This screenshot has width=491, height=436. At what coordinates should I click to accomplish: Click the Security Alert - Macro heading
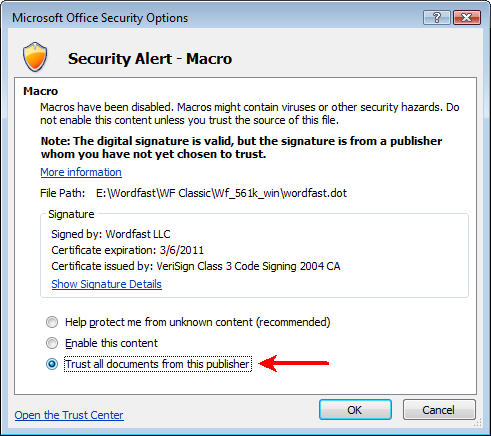pyautogui.click(x=150, y=59)
